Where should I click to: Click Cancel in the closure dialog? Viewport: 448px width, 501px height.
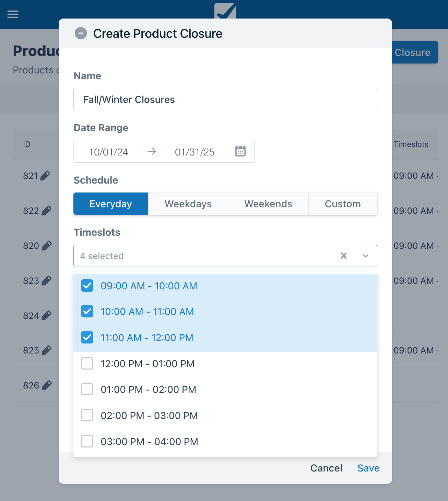coord(326,468)
